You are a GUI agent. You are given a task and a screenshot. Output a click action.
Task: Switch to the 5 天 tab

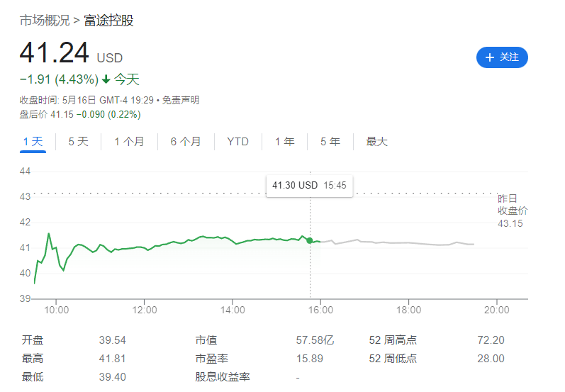tap(78, 142)
